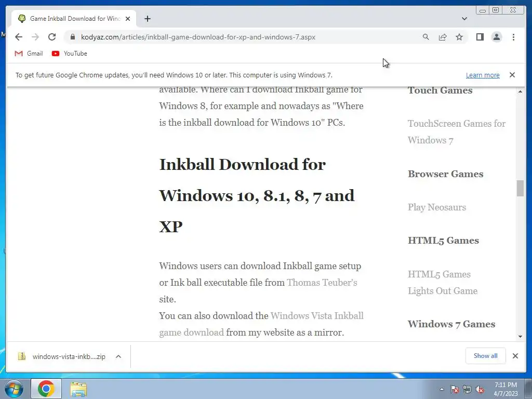Open the taskbar clock and date
This screenshot has height=399, width=532.
506,389
